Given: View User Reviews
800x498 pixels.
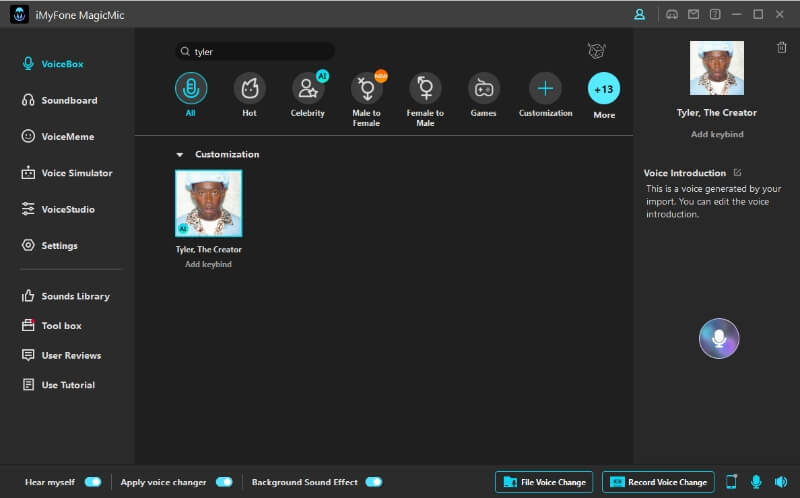Looking at the screenshot, I should coord(61,355).
